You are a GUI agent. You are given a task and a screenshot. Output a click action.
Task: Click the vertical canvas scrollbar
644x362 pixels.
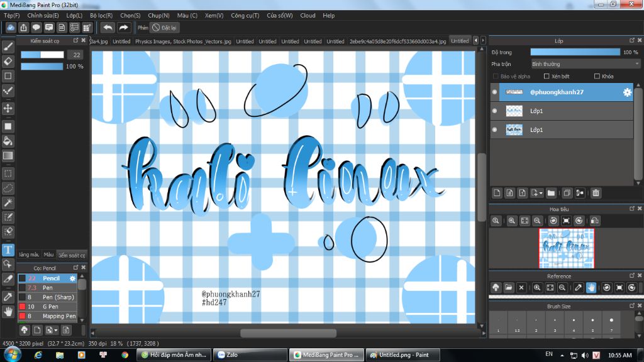coord(482,187)
